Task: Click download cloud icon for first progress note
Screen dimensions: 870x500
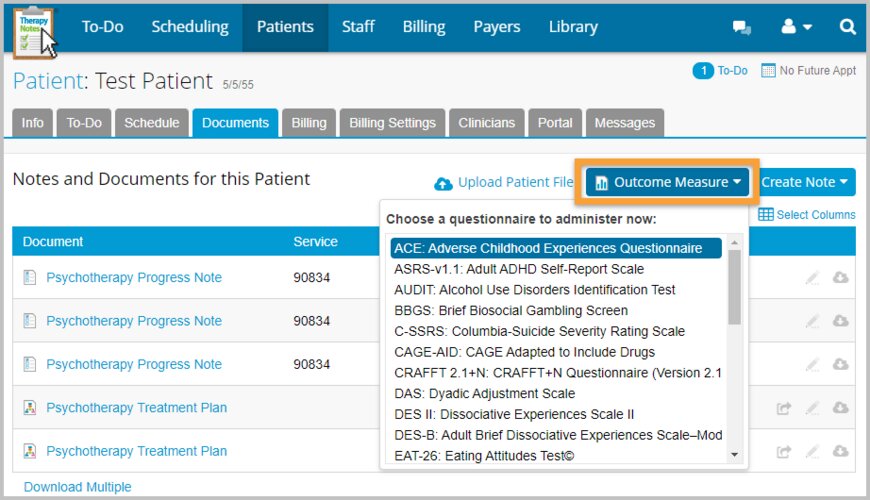Action: click(840, 278)
